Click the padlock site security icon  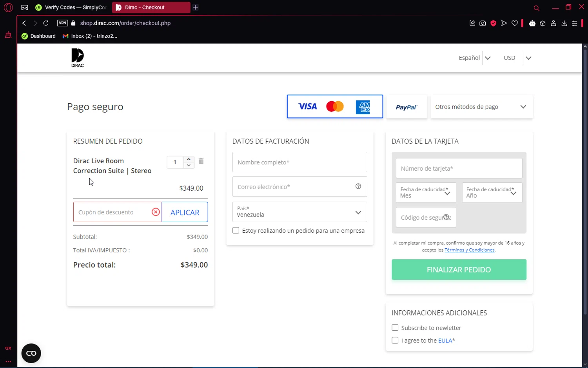coord(73,23)
